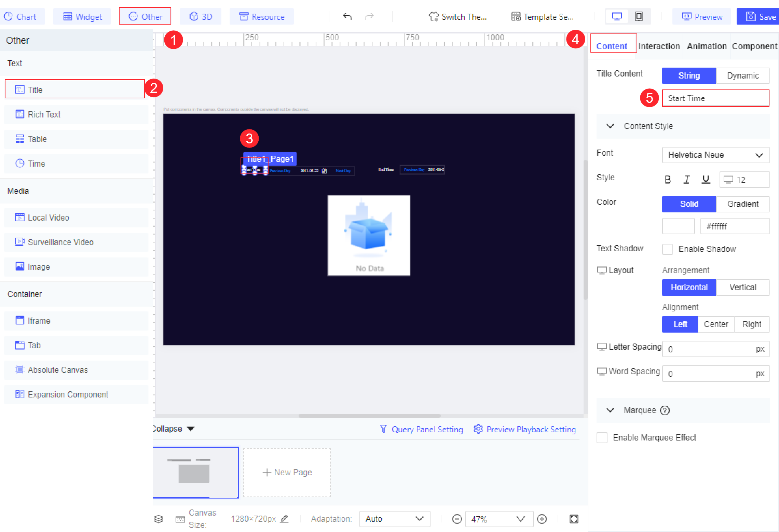Click the New Page placeholder

pyautogui.click(x=287, y=472)
